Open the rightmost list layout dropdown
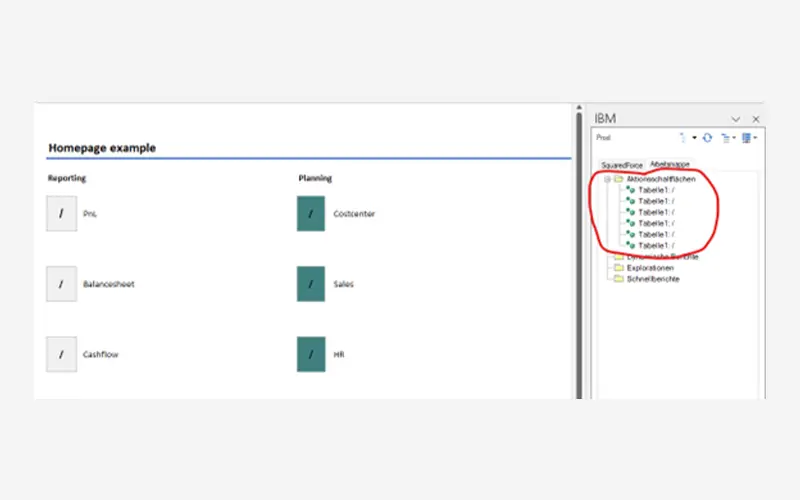The height and width of the screenshot is (500, 800). [x=749, y=138]
